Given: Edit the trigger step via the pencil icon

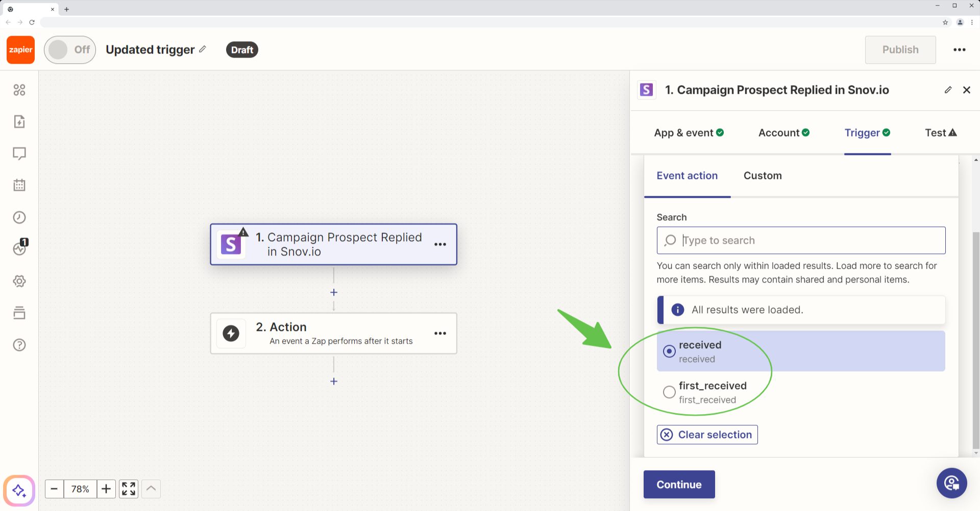Looking at the screenshot, I should (x=948, y=90).
